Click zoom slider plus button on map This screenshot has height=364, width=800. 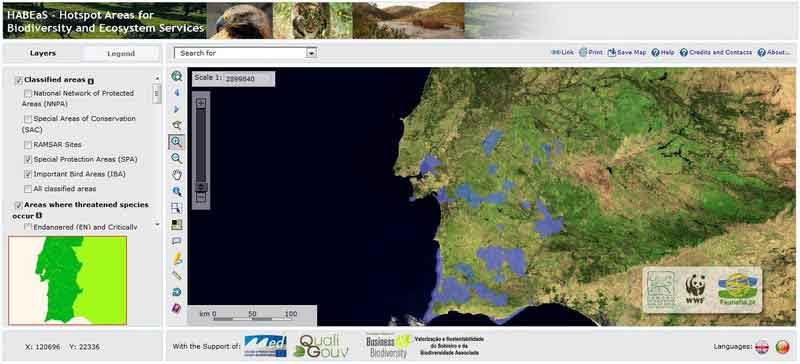201,103
